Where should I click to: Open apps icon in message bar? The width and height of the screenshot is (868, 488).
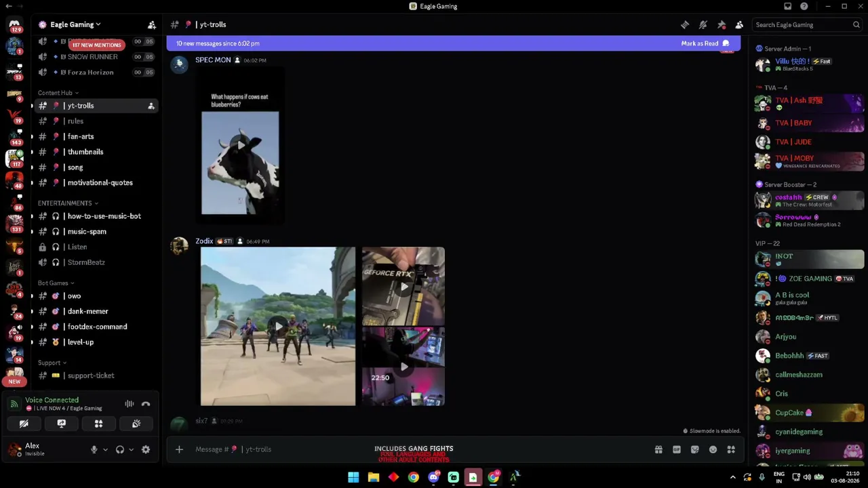point(731,449)
